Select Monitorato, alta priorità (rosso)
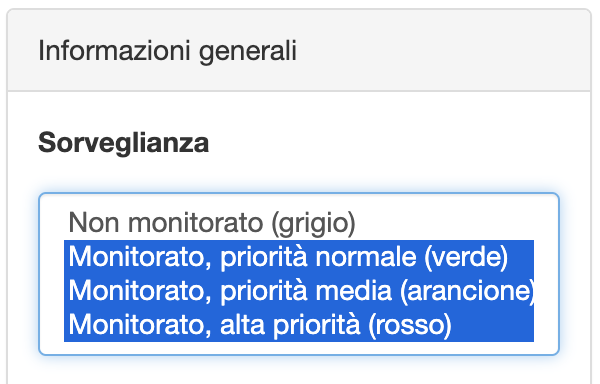This screenshot has width=600, height=384. pyautogui.click(x=299, y=324)
